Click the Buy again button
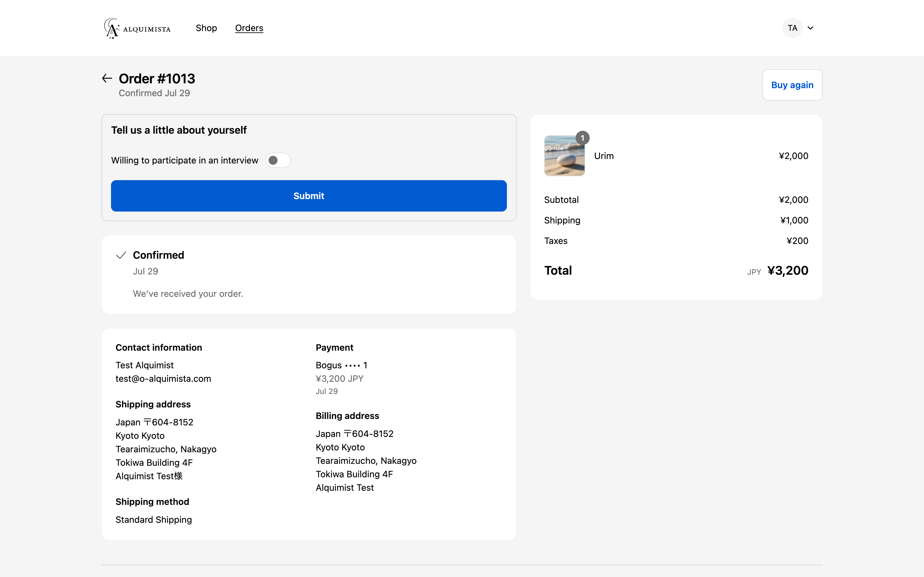This screenshot has width=924, height=577. (792, 85)
